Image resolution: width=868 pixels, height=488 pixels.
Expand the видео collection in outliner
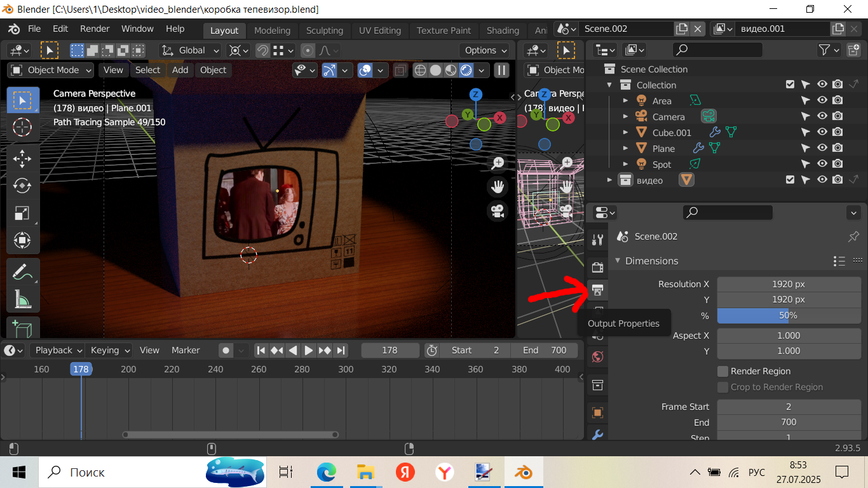[609, 180]
